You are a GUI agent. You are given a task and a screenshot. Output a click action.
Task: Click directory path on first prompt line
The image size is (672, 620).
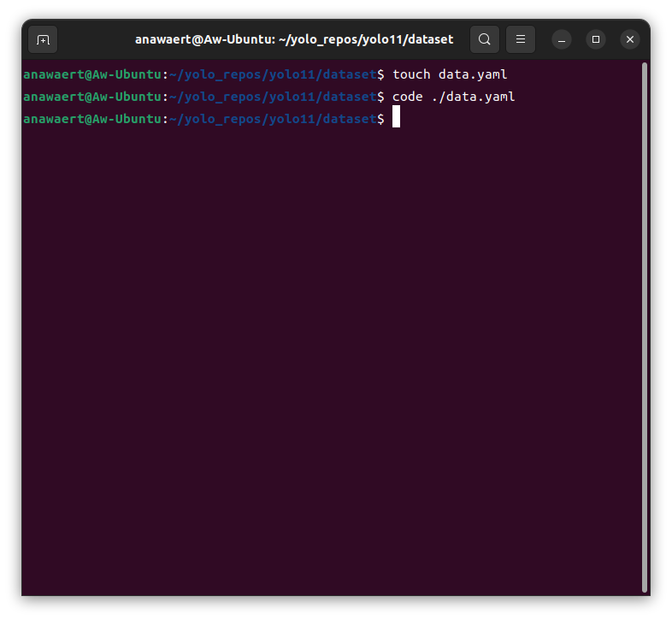click(273, 74)
